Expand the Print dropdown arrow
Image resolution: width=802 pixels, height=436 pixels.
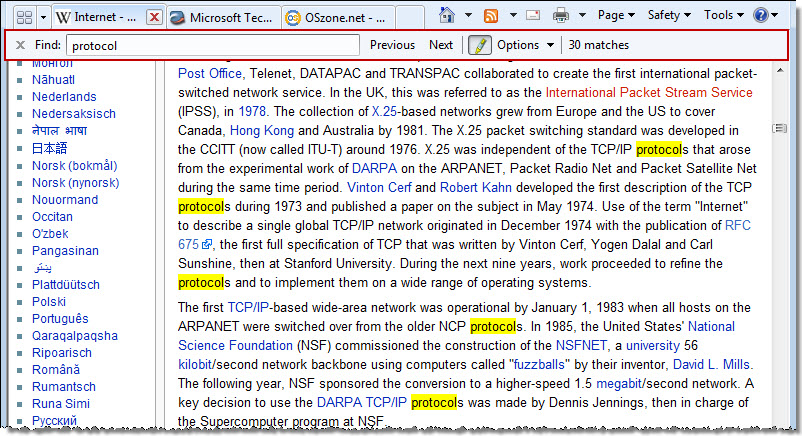click(x=582, y=15)
